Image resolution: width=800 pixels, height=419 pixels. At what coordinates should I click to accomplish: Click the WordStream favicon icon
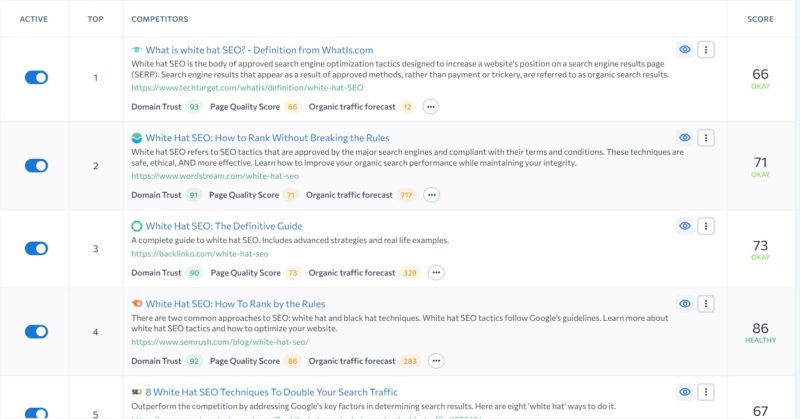pos(136,138)
